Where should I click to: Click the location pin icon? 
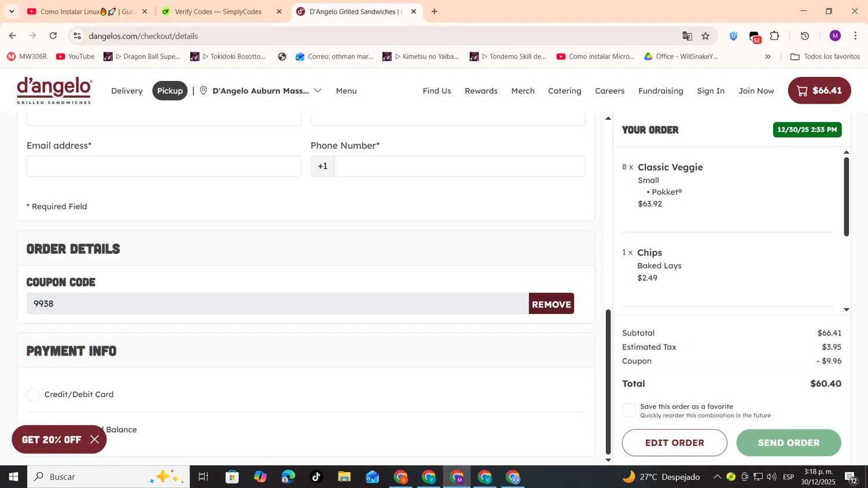pos(204,91)
